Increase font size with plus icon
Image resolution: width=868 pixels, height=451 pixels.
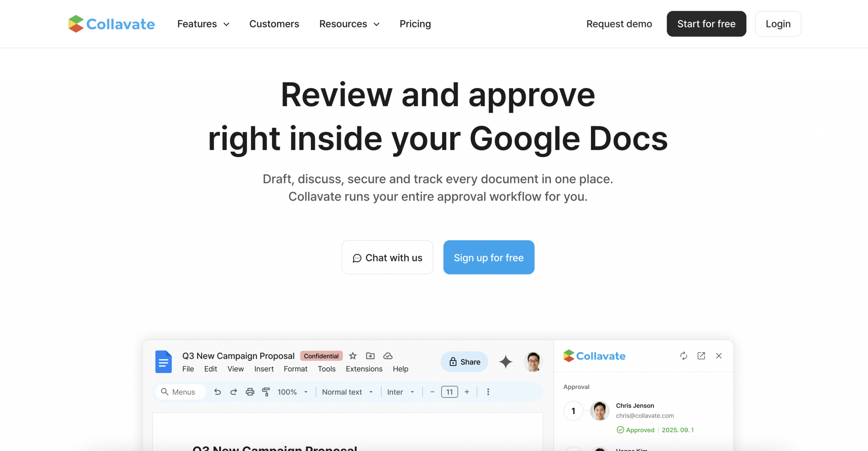tap(467, 392)
